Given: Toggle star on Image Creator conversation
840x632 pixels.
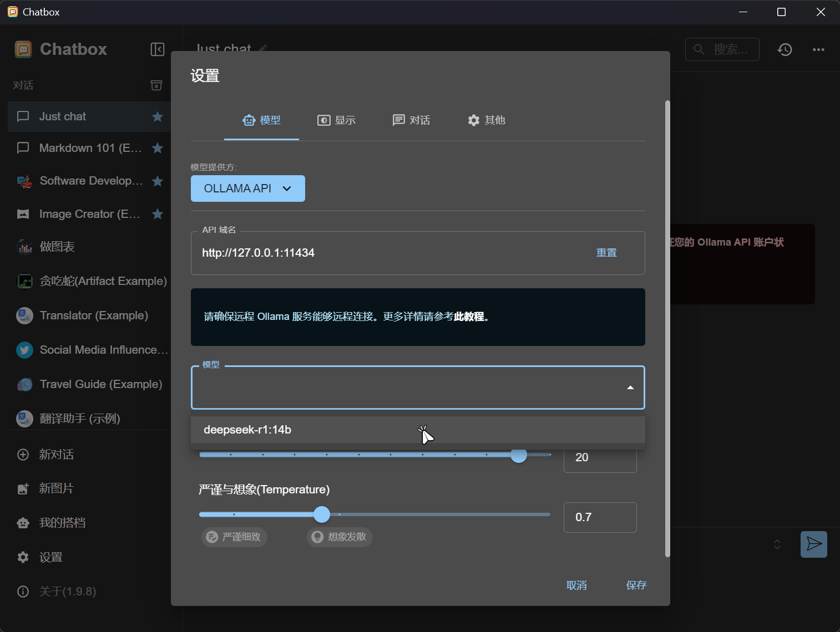Looking at the screenshot, I should (x=158, y=214).
